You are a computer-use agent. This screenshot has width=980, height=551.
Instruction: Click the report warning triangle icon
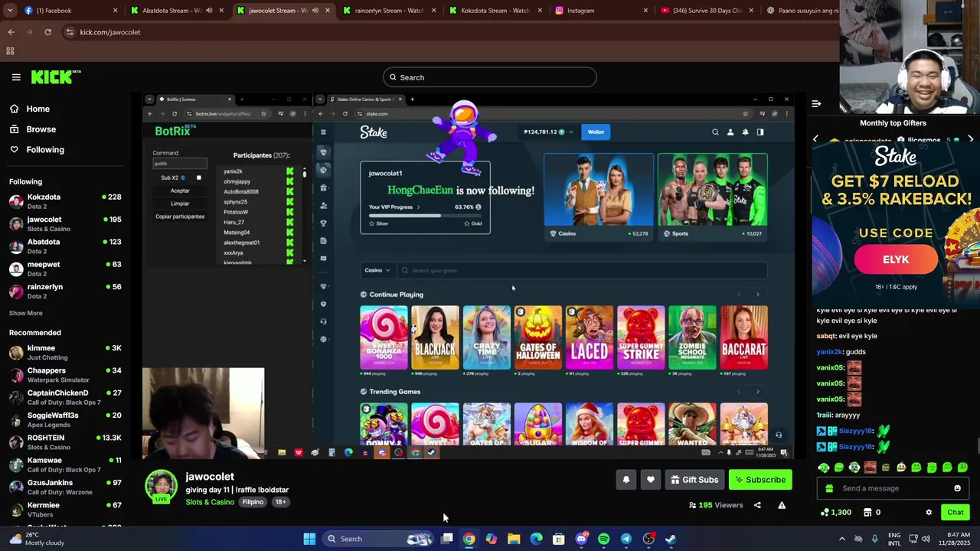782,505
